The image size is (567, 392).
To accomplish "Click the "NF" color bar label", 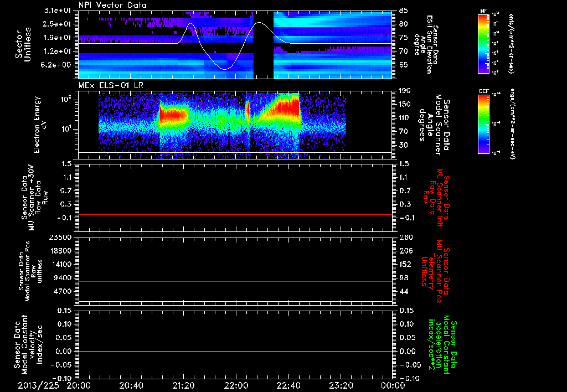I will pyautogui.click(x=483, y=11).
